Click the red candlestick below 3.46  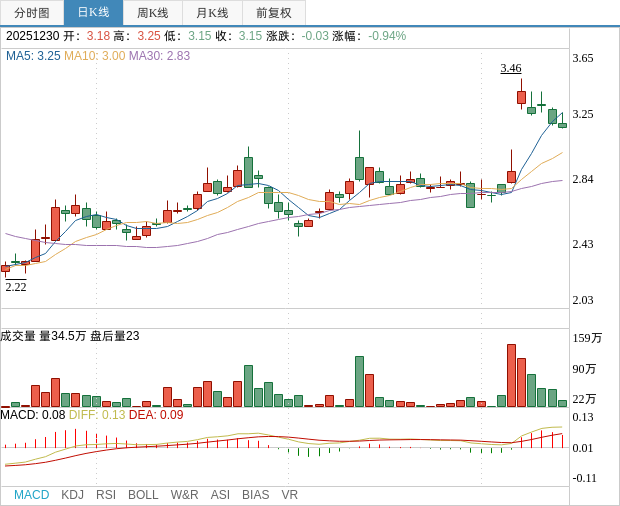pyautogui.click(x=522, y=97)
